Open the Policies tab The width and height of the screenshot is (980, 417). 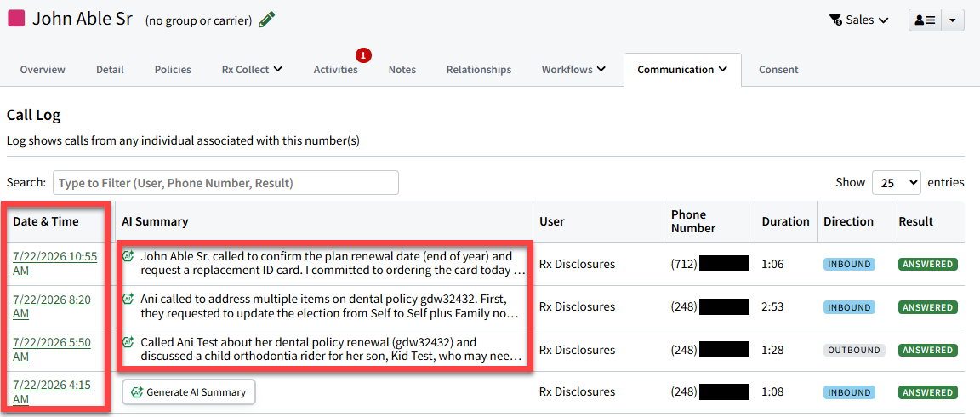(173, 70)
